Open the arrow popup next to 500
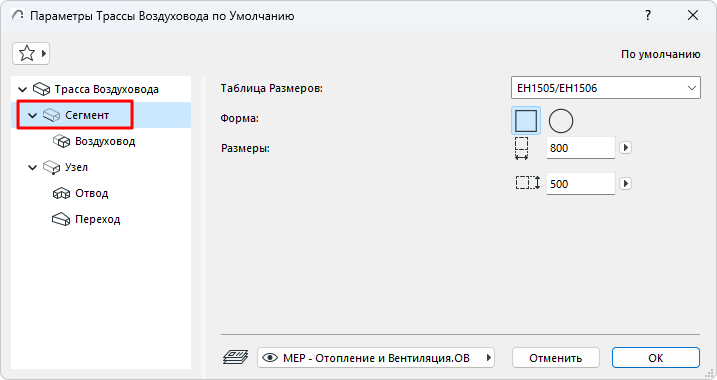Screen dimensions: 717x380 click(626, 184)
